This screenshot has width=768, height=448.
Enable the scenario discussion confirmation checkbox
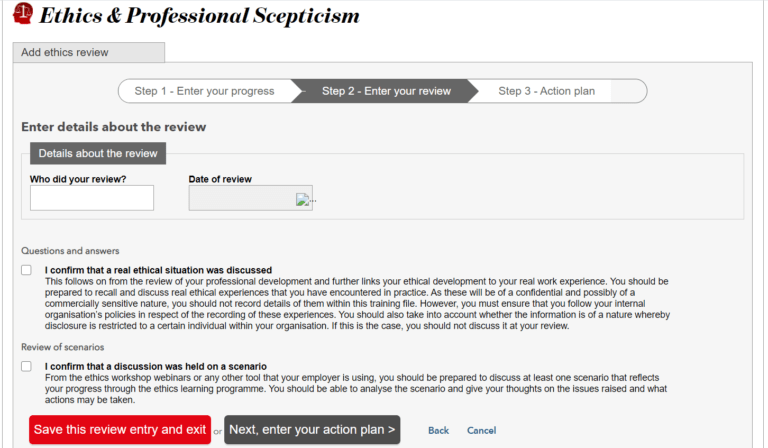point(26,366)
